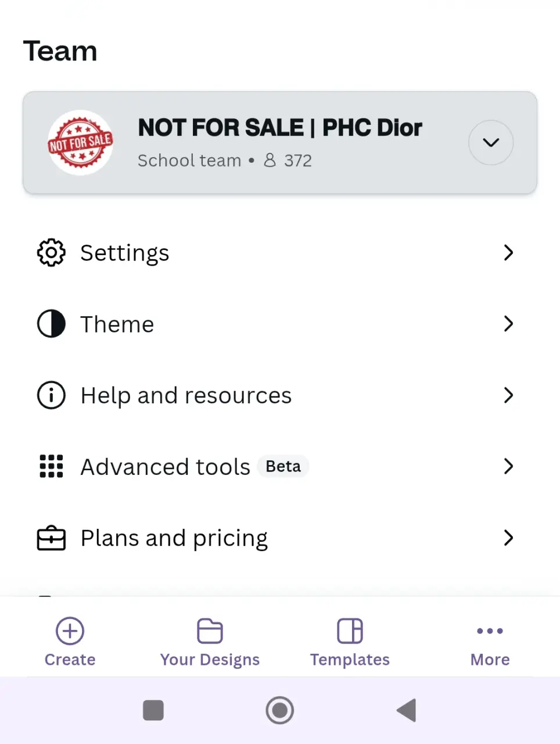The image size is (560, 744).
Task: Tap the Android back triangle button
Action: click(x=407, y=710)
